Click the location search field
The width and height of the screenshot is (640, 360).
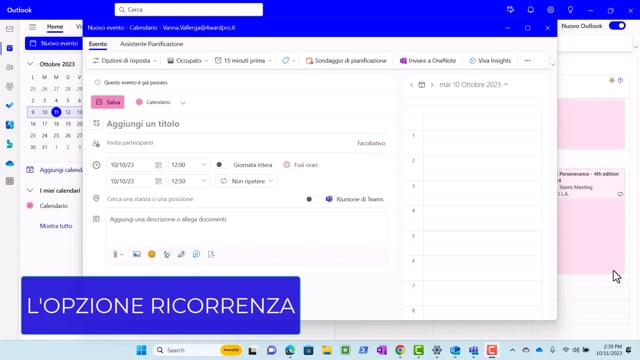coord(204,199)
